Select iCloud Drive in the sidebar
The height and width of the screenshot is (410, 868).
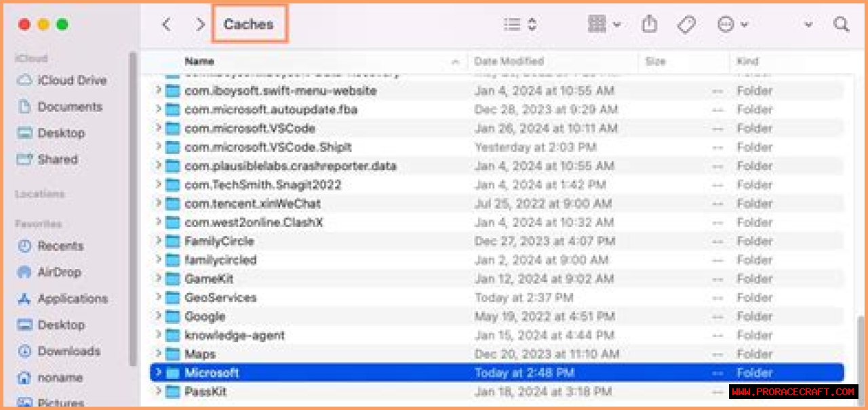click(72, 81)
